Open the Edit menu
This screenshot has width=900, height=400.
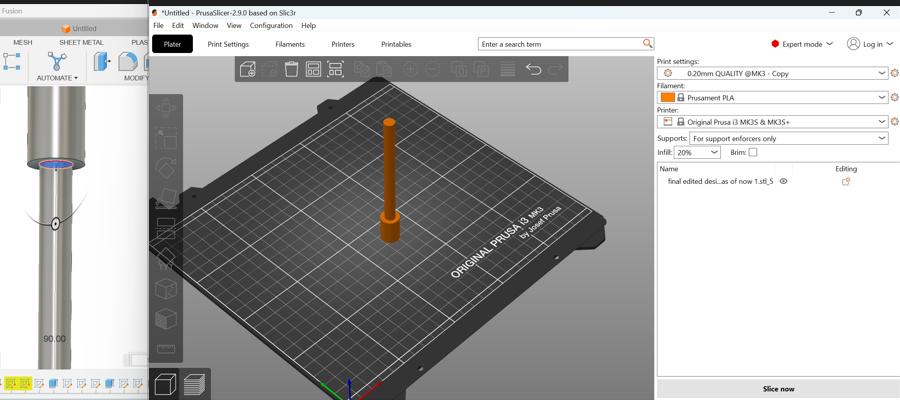178,25
